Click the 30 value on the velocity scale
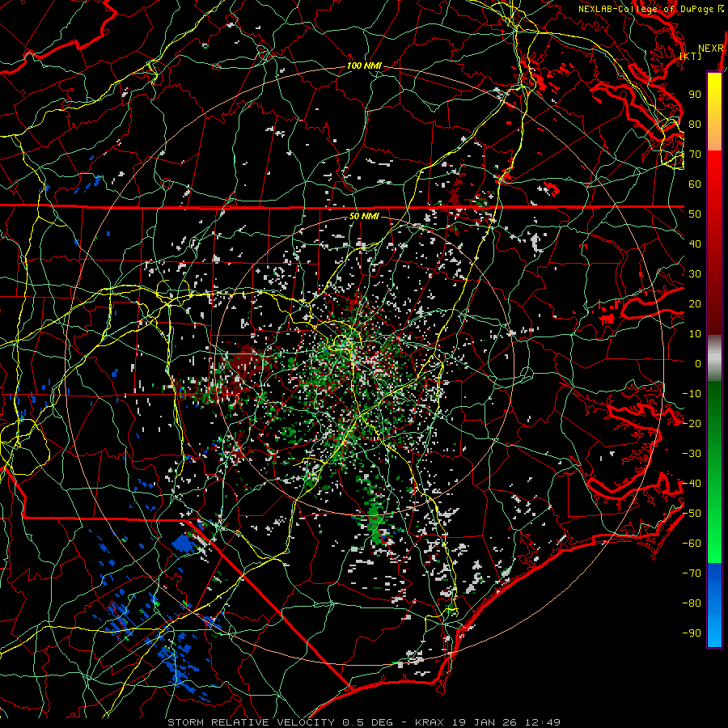Viewport: 728px width, 728px height. coord(695,274)
